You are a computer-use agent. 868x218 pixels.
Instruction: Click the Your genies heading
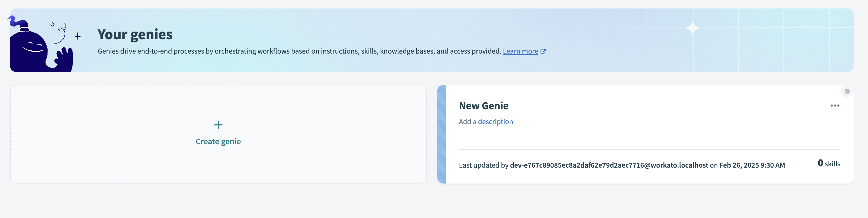tap(135, 34)
